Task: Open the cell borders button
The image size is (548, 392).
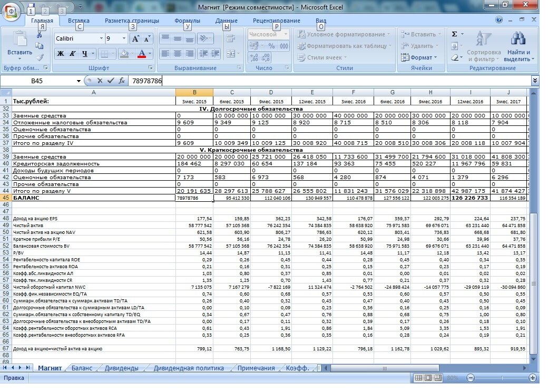Action: coord(104,53)
